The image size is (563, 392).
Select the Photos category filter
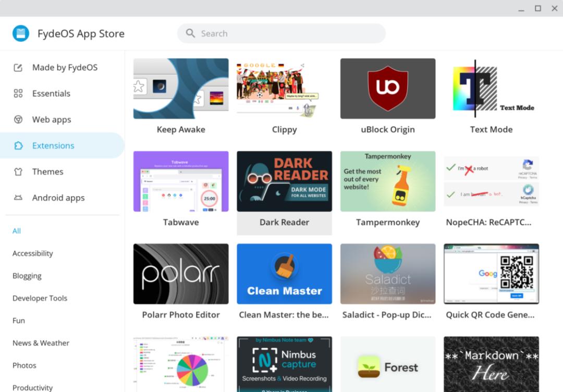[25, 365]
